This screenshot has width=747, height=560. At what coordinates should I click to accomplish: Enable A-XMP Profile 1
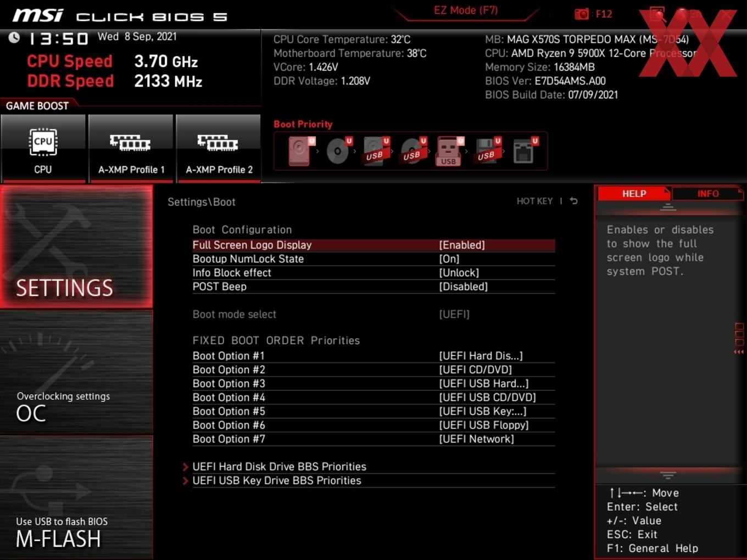[x=131, y=148]
